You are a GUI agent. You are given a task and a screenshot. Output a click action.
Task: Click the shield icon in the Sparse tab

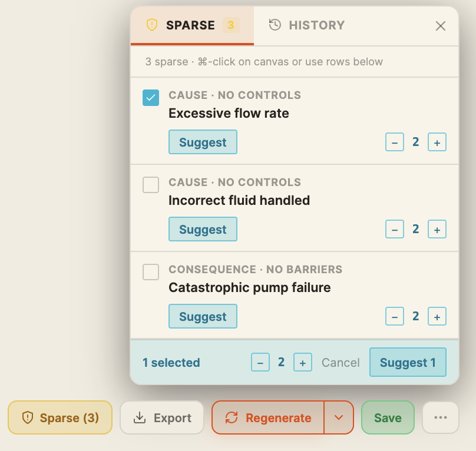[152, 25]
